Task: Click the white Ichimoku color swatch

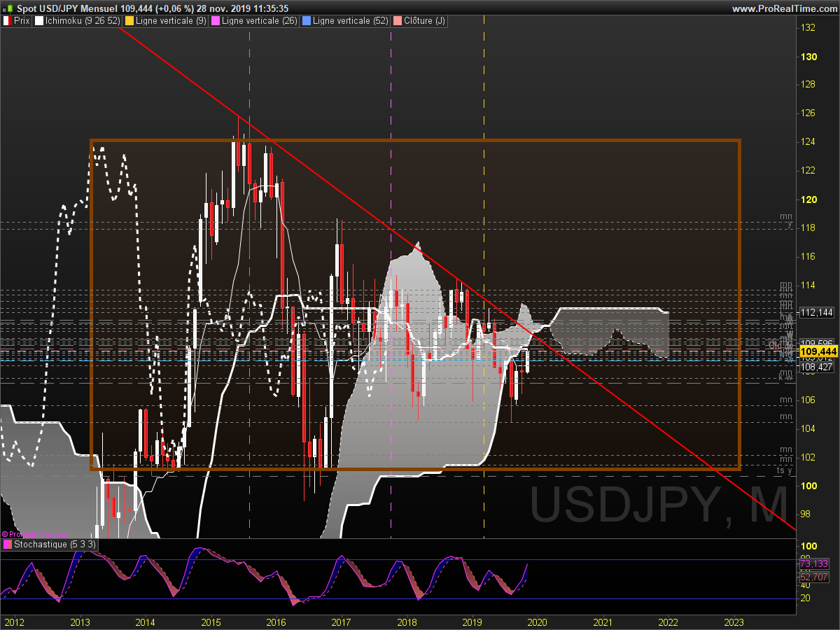Action: coord(39,21)
